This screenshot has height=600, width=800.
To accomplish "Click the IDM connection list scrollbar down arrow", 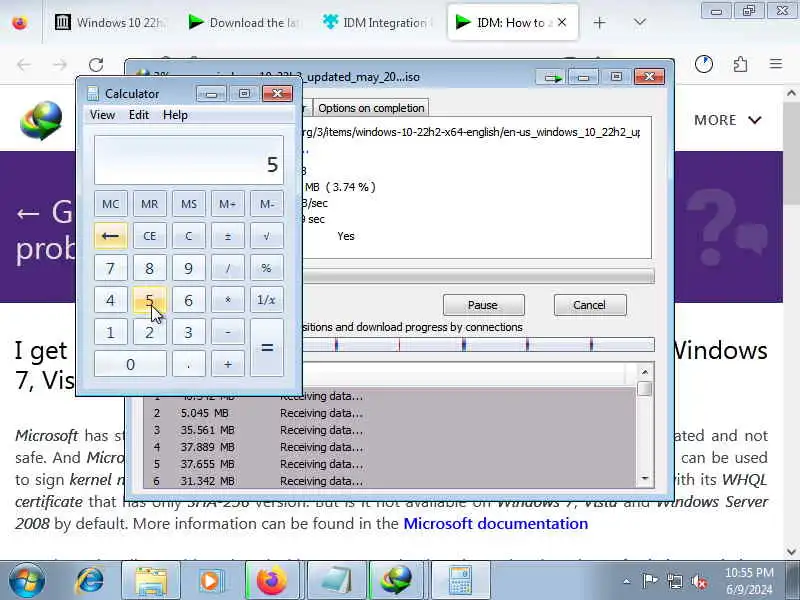I will pyautogui.click(x=645, y=479).
